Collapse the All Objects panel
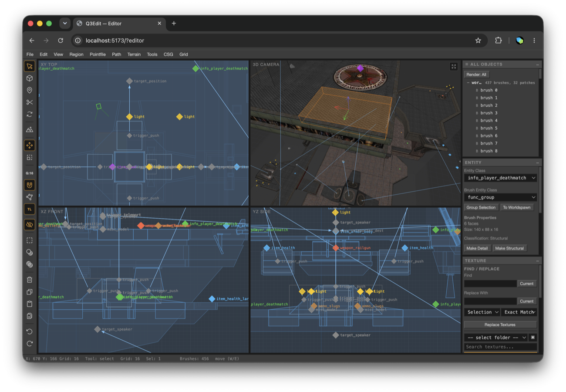The image size is (566, 392). 537,64
